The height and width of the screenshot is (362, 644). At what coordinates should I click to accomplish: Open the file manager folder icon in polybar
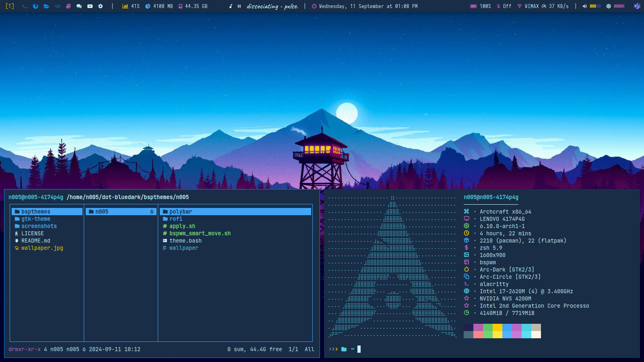[47, 6]
